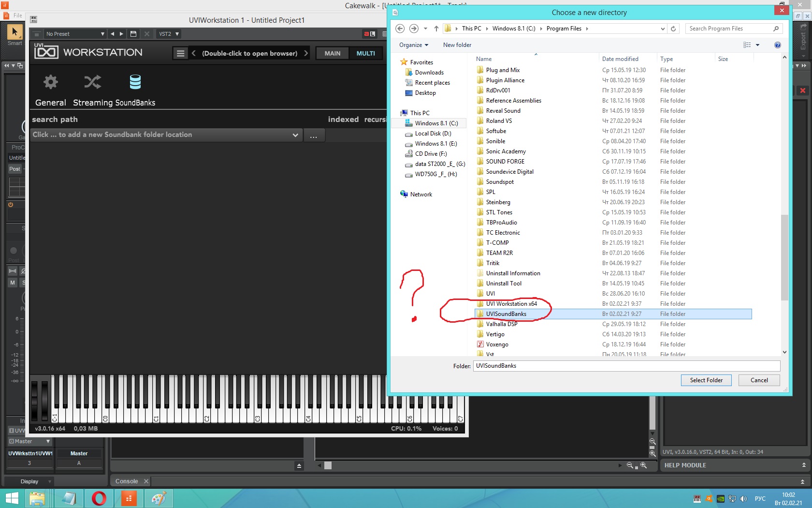
Task: Click the Cancel button in the dialog
Action: tap(759, 380)
